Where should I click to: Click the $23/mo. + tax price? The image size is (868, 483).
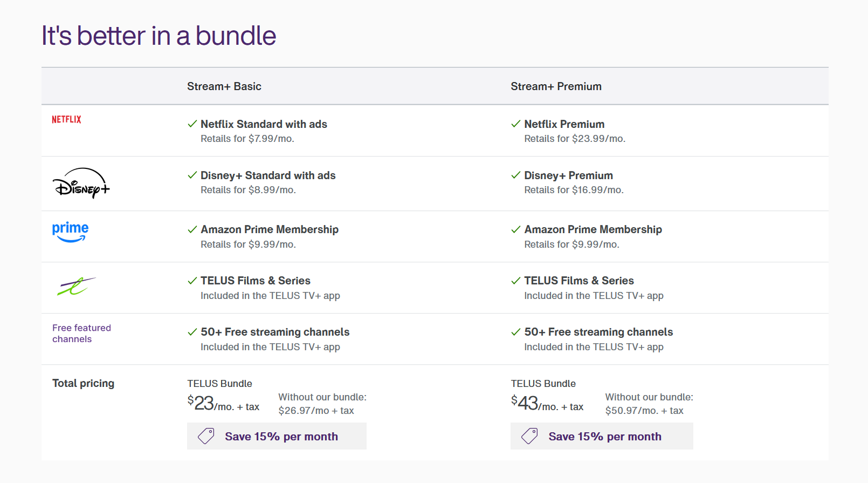[x=223, y=403]
